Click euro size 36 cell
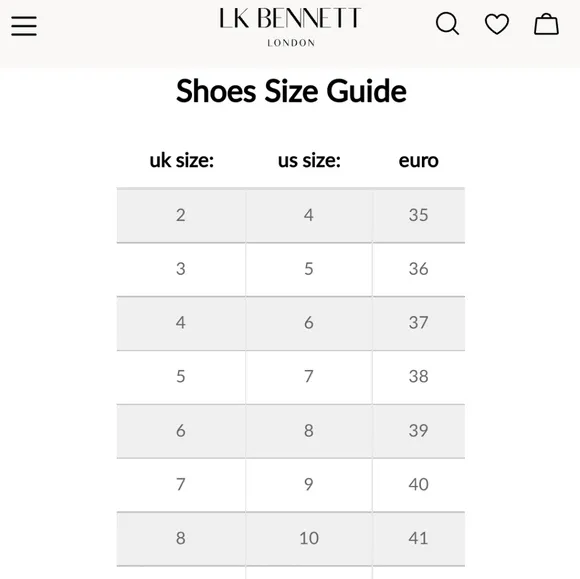580x579 pixels. pyautogui.click(x=419, y=269)
